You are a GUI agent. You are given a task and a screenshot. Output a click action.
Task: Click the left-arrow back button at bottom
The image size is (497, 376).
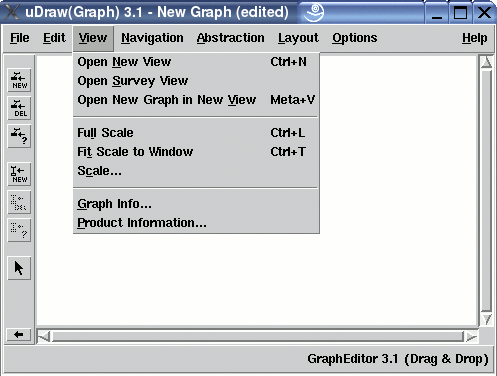click(x=19, y=334)
